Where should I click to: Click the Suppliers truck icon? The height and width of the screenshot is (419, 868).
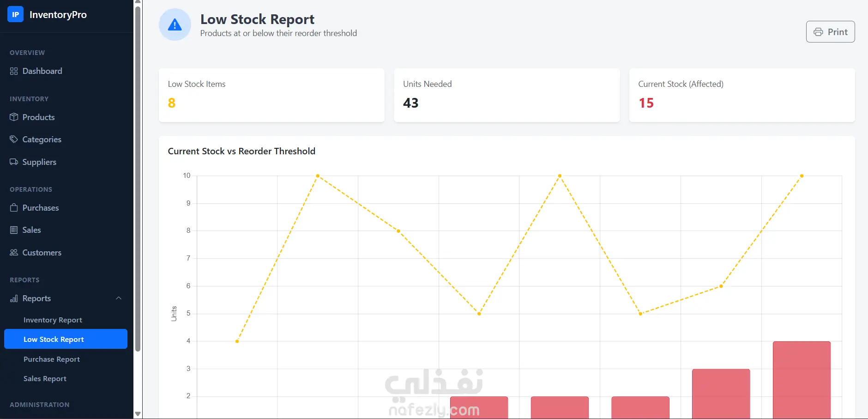(14, 162)
